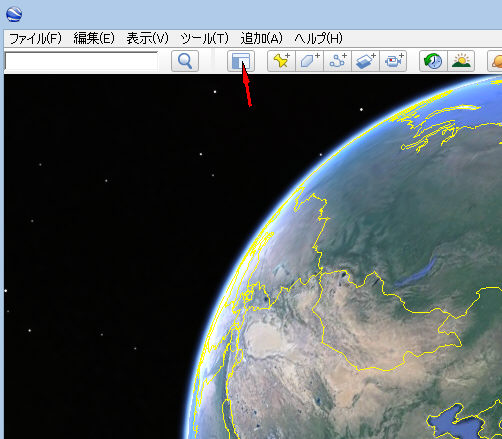Open the ファイル(F) menu
Screen dimensions: 502x439
click(x=35, y=39)
